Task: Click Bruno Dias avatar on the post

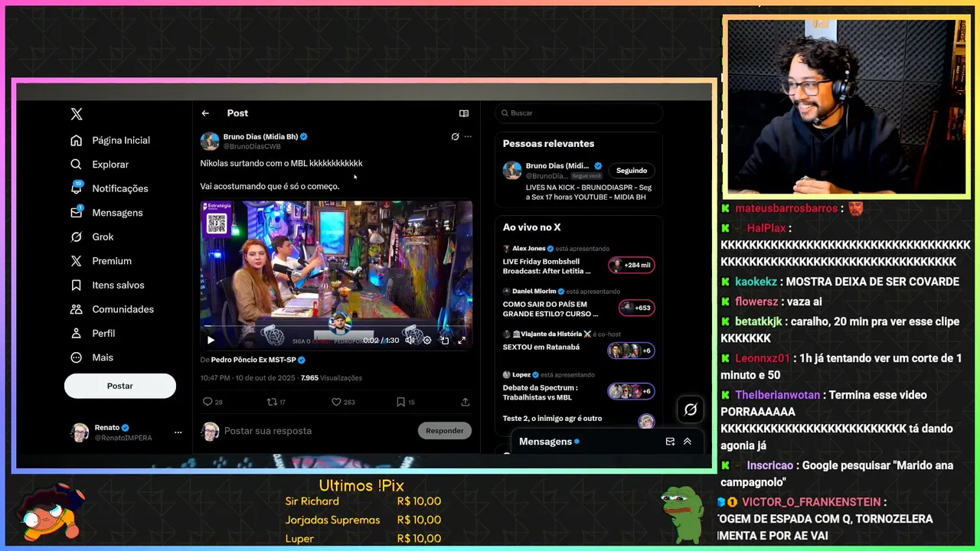Action: point(210,142)
